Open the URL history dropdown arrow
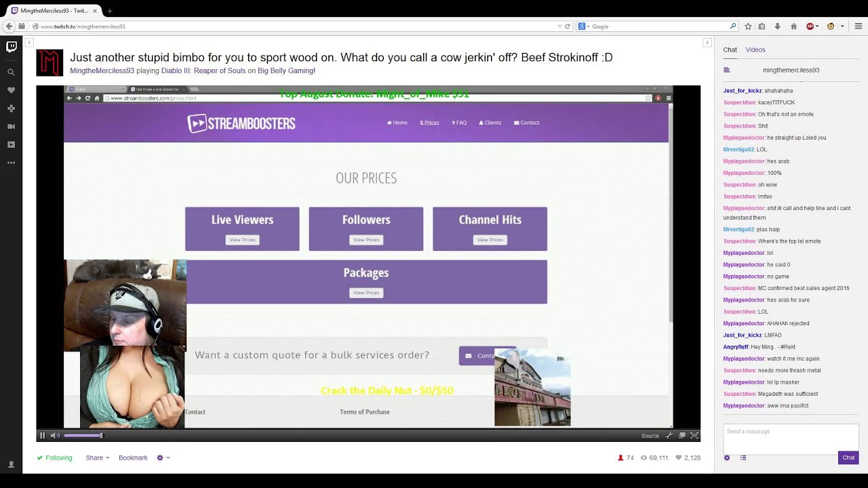Screen dimensions: 868x488 (x=559, y=26)
